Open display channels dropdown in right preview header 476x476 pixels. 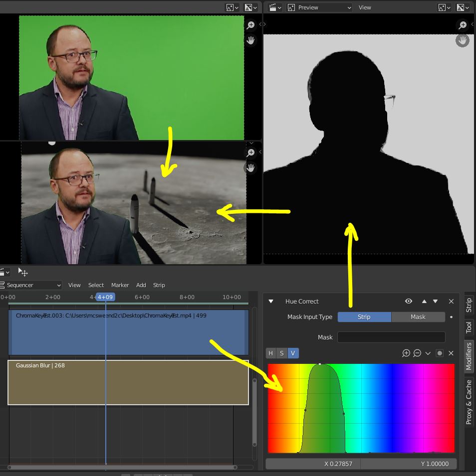(444, 7)
